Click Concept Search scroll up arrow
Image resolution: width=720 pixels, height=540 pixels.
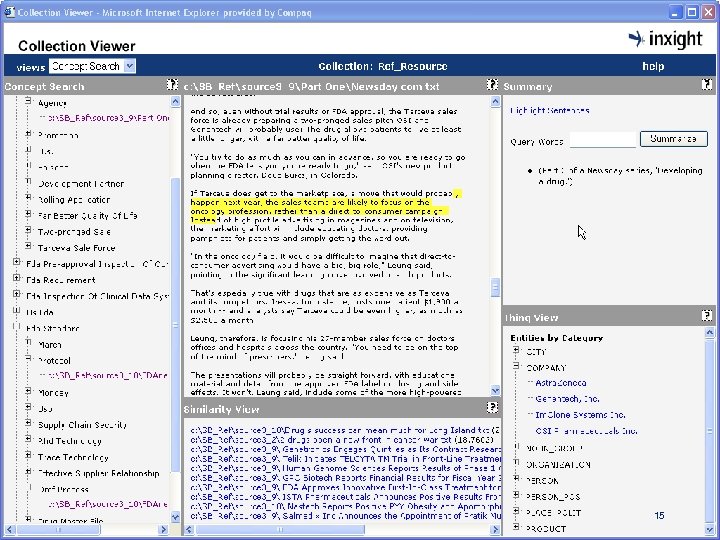[175, 101]
